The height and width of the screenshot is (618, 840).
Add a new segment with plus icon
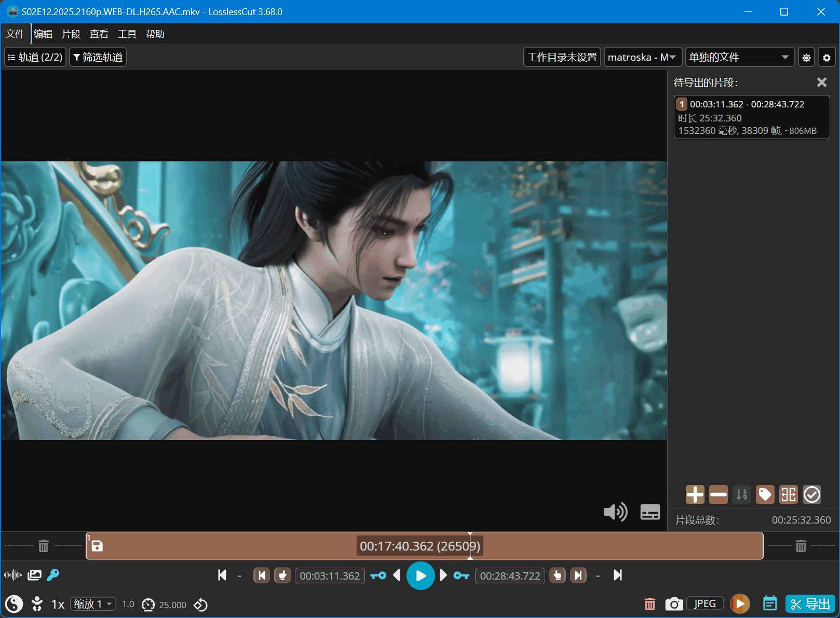[695, 495]
